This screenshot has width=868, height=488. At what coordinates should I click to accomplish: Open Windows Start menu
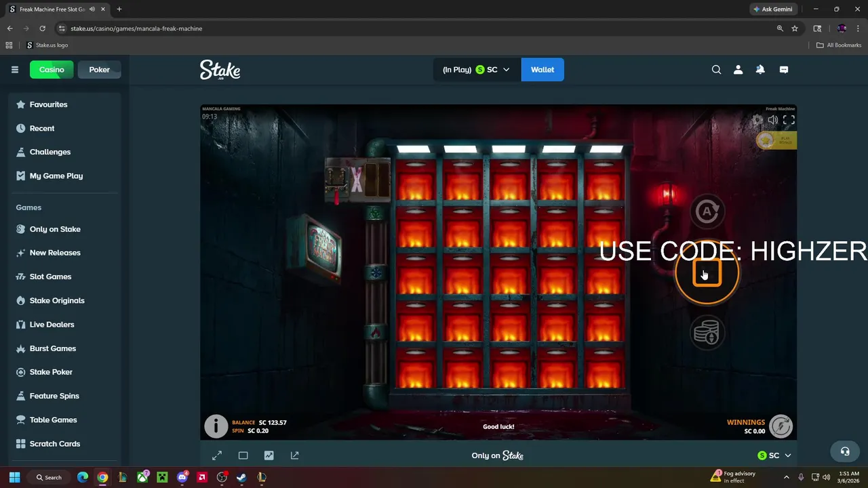point(14,477)
